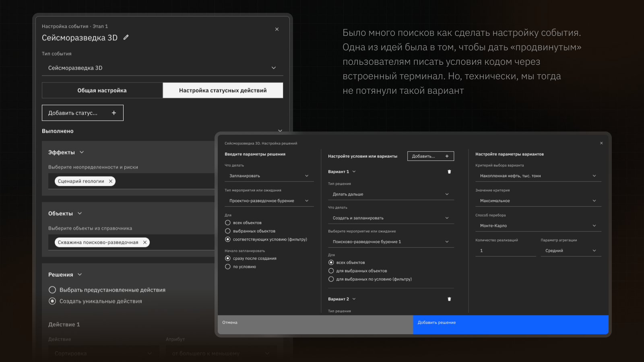This screenshot has height=362, width=644.
Task: Remove the Сценарий геологии tag
Action: point(111,181)
